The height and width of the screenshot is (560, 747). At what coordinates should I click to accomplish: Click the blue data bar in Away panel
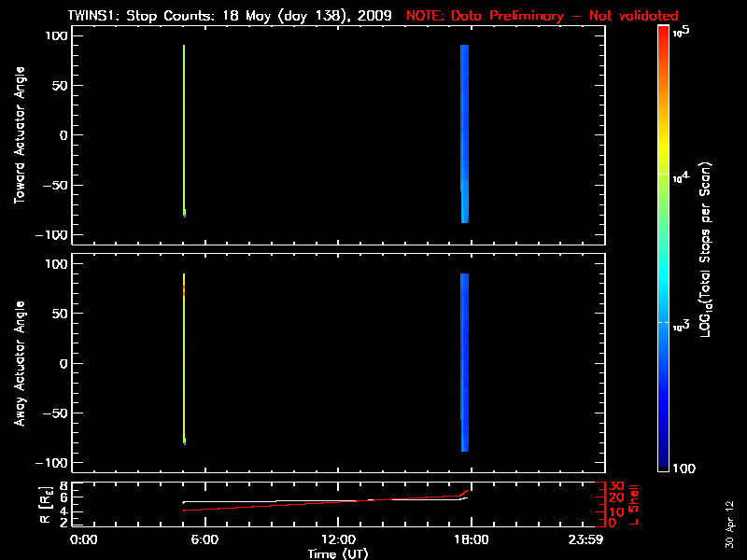(x=464, y=362)
